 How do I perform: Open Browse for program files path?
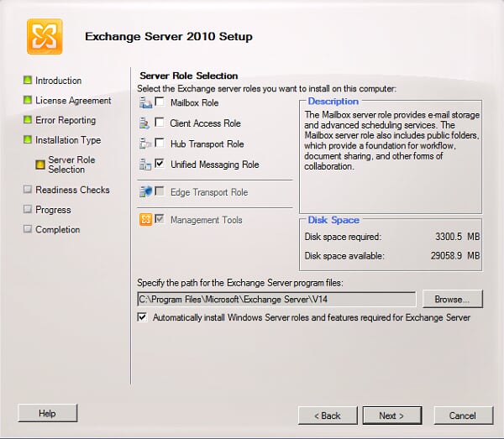[x=452, y=299]
